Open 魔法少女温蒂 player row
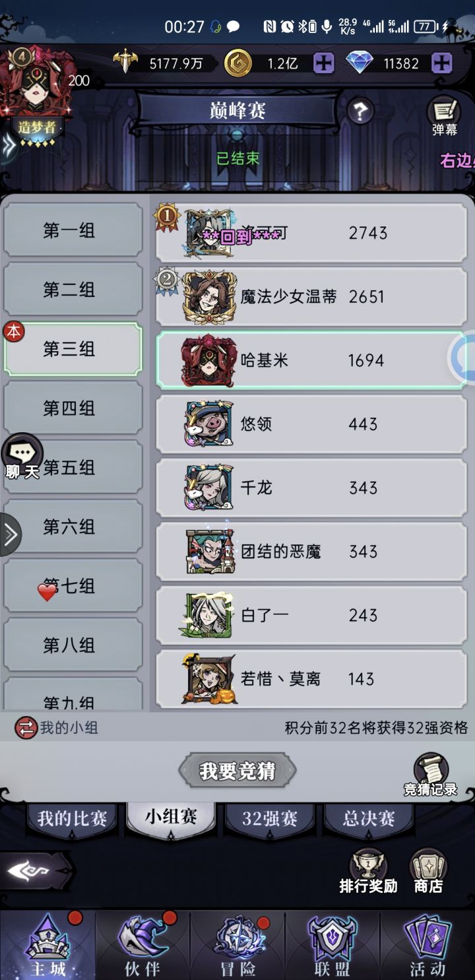 311,296
